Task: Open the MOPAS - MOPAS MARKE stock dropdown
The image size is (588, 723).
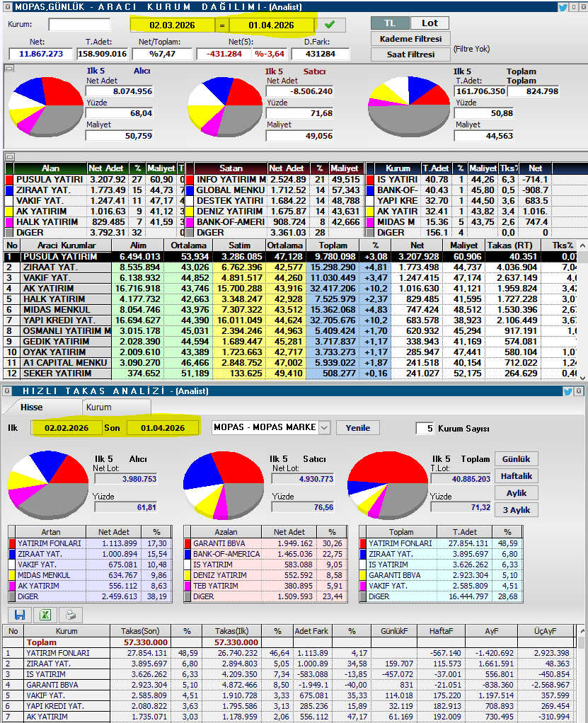Action: (324, 427)
